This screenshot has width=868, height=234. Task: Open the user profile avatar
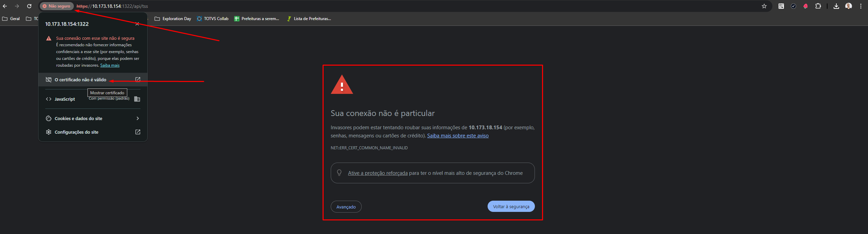849,6
